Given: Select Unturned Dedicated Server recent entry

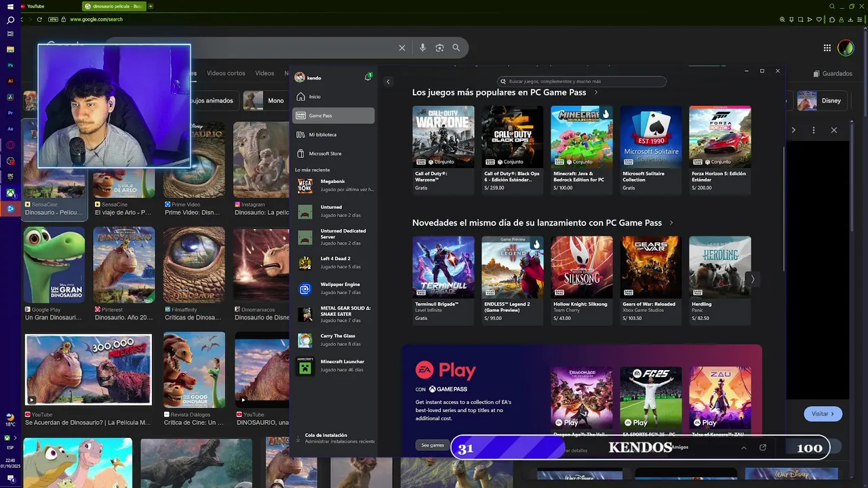Looking at the screenshot, I should click(333, 237).
